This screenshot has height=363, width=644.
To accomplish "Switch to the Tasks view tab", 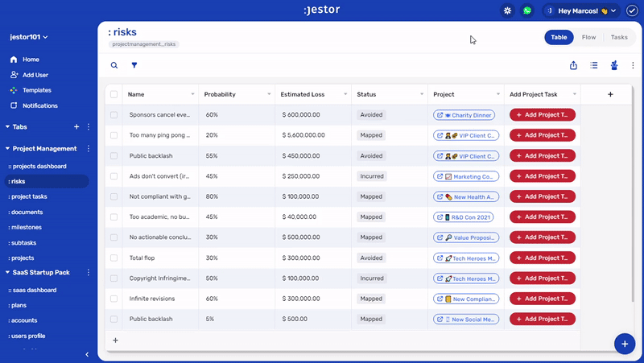I will (619, 37).
